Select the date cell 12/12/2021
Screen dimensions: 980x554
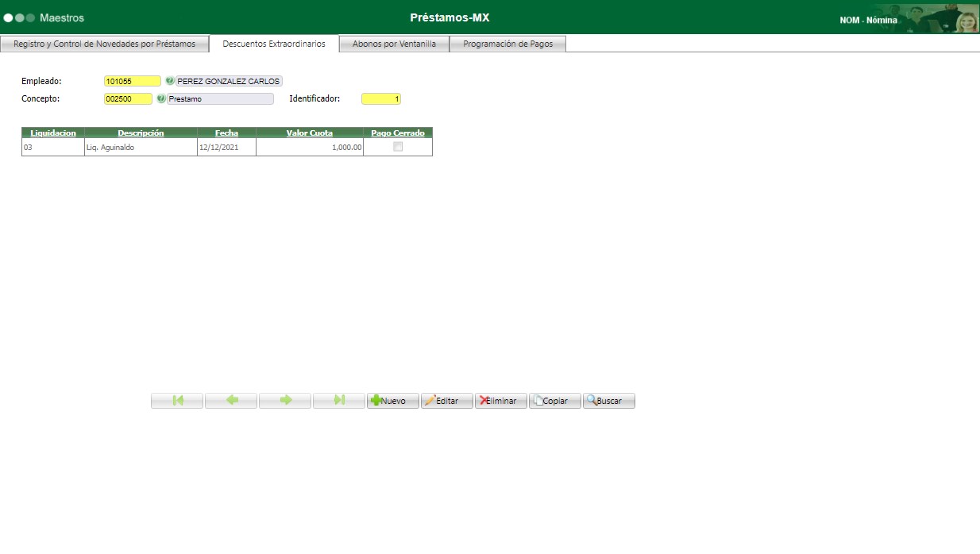pos(226,147)
